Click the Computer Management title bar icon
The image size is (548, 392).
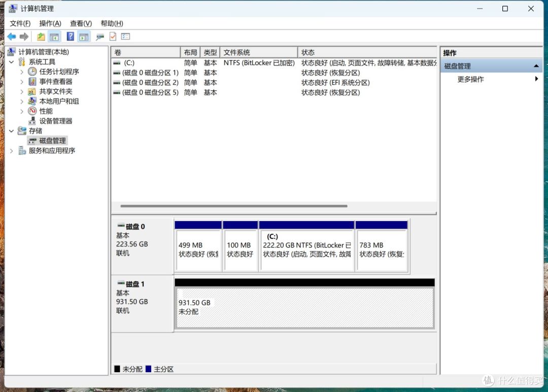pos(13,9)
